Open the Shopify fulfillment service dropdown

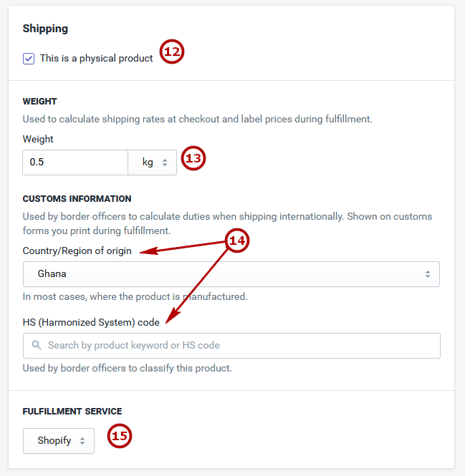point(59,441)
